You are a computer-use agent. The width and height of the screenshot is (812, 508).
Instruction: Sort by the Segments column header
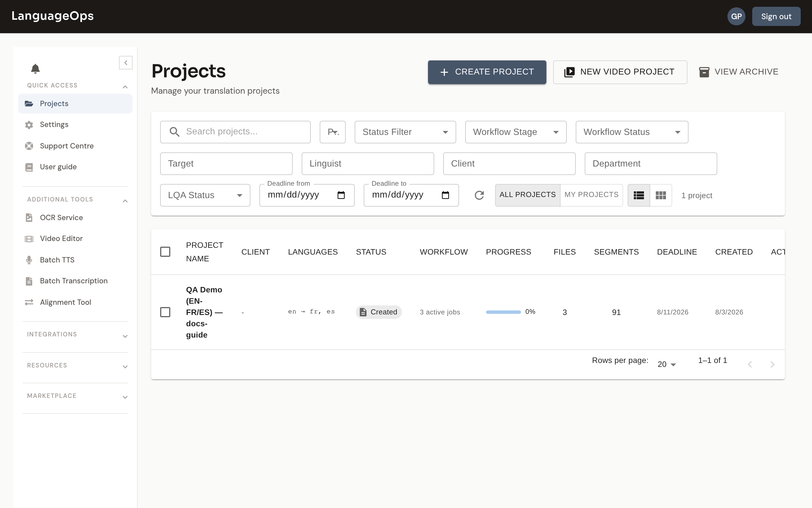click(x=616, y=252)
